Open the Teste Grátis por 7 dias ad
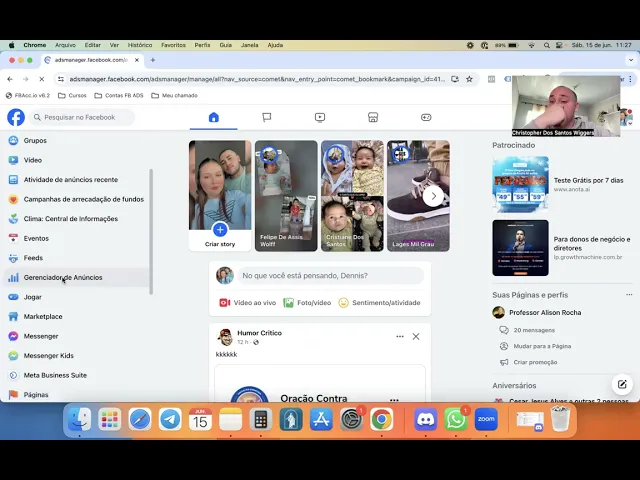 563,184
